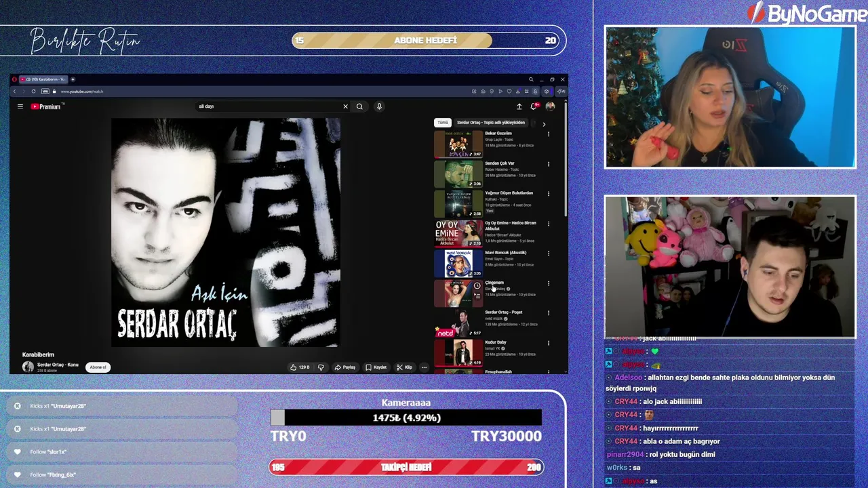Viewport: 868px width, 488px height.
Task: Click the 'Follow "slor1x"' event entry
Action: click(122, 452)
